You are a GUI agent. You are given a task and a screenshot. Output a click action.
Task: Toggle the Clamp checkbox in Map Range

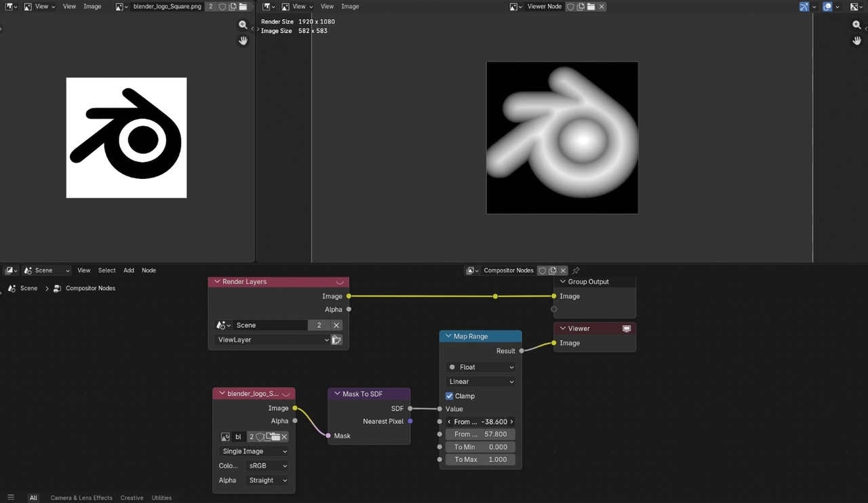coord(449,396)
